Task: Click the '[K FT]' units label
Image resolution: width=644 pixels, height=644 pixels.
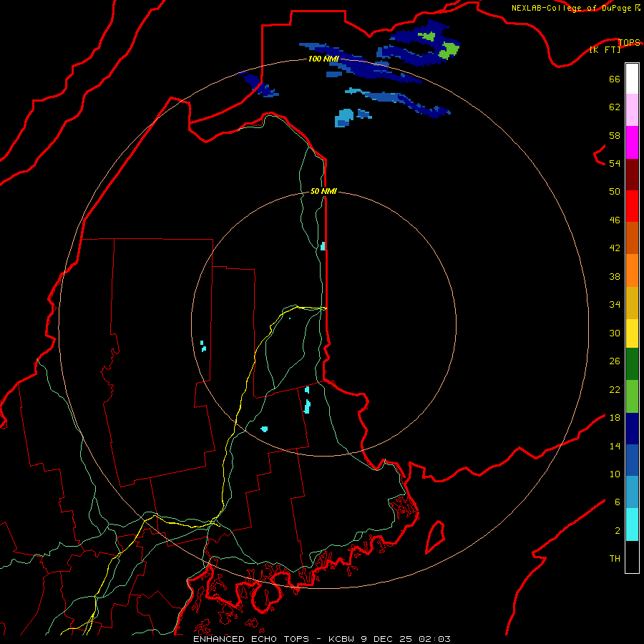Action: click(x=605, y=49)
